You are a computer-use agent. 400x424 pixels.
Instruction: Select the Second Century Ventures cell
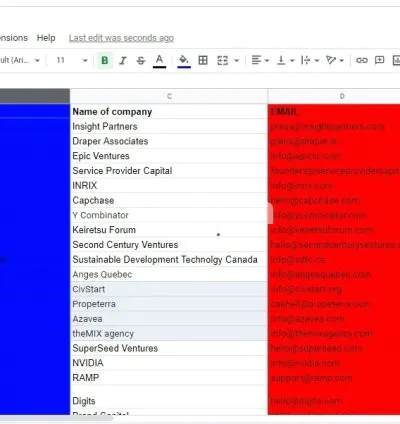[x=169, y=245]
